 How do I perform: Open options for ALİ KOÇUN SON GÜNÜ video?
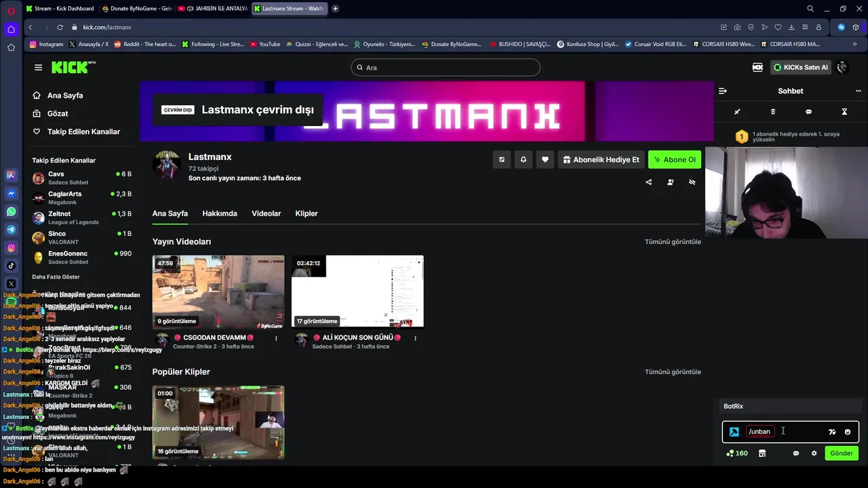coord(415,338)
